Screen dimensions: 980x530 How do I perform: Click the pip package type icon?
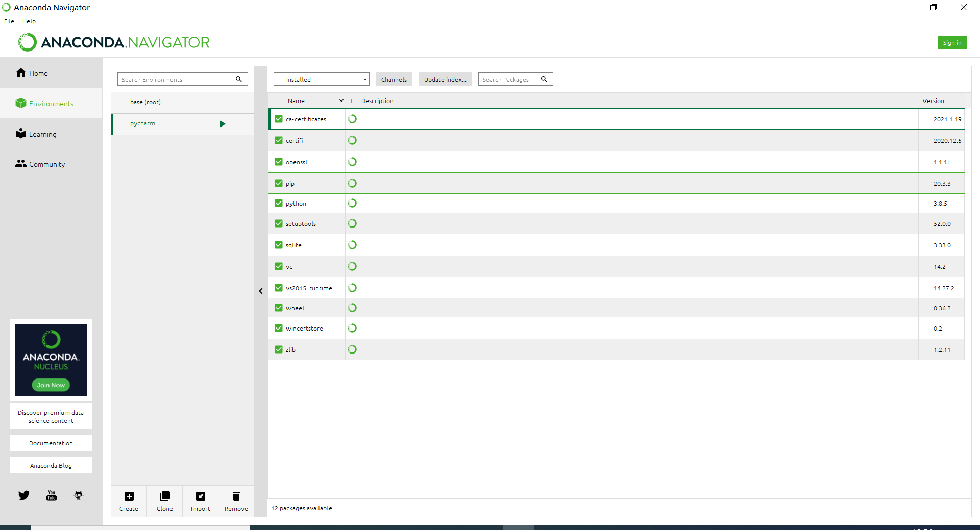click(352, 183)
